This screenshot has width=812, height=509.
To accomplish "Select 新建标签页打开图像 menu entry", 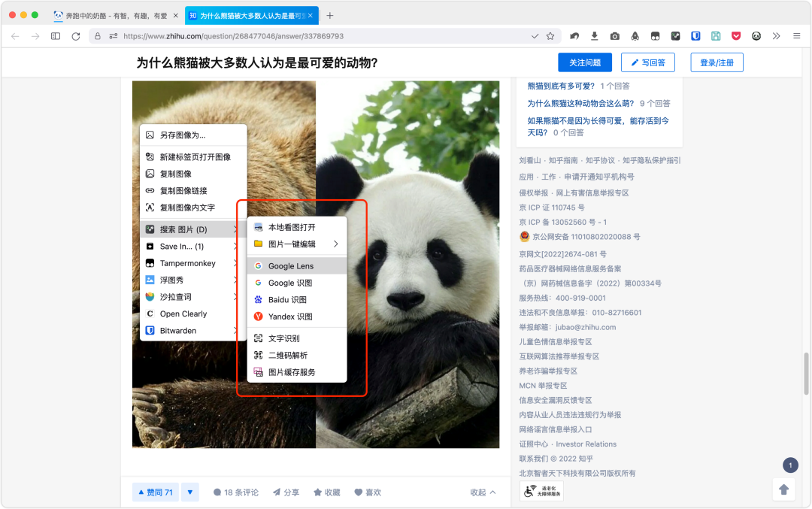I will (193, 157).
